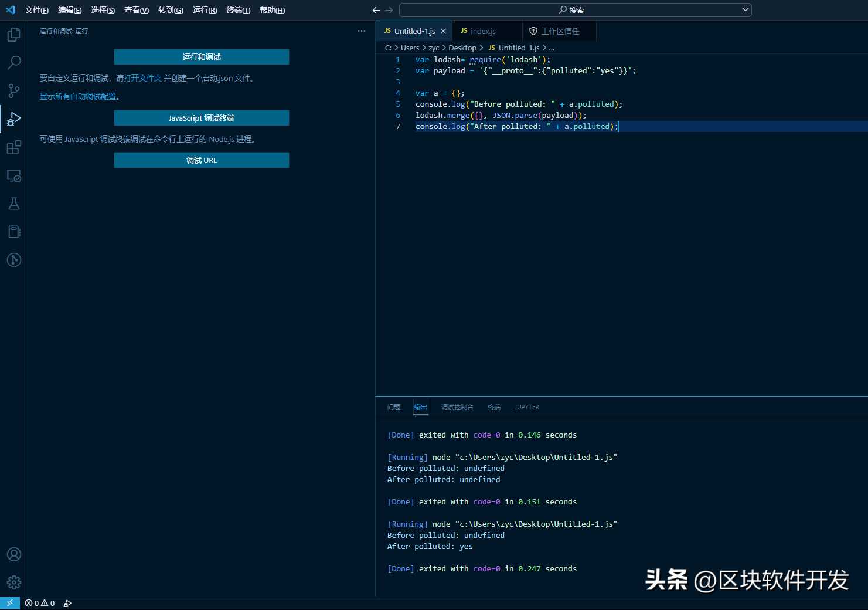Open the 选择(S) menu
868x610 pixels.
click(x=103, y=10)
